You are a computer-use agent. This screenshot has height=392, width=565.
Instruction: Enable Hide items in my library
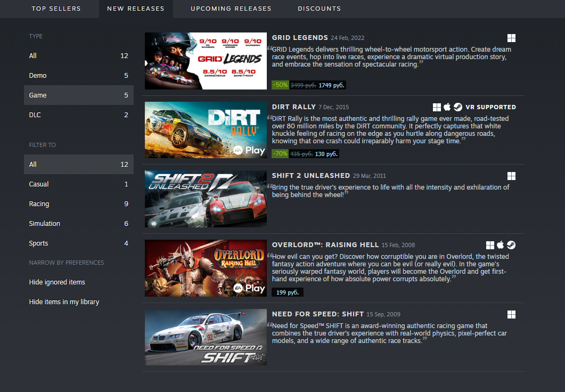[64, 302]
